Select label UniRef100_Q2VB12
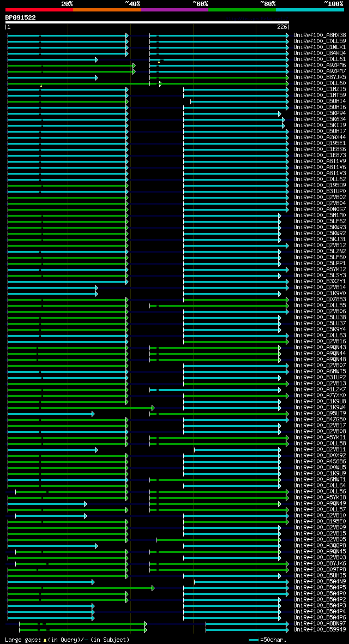This screenshot has height=644, width=349. coord(320,245)
